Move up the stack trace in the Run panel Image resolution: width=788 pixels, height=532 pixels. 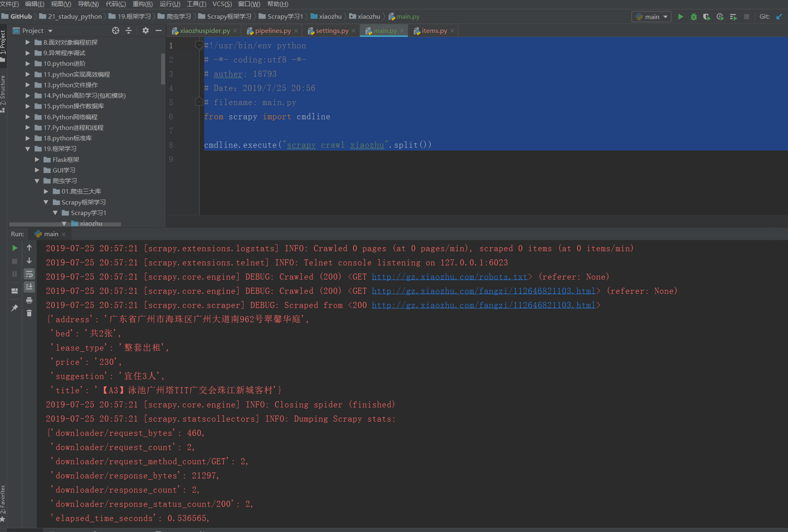point(29,248)
